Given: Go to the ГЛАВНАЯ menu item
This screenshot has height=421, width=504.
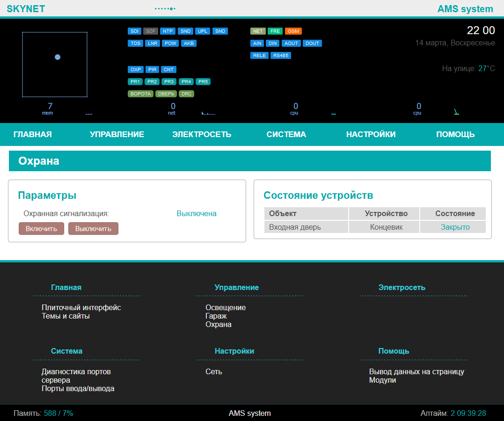Looking at the screenshot, I should click(x=33, y=135).
